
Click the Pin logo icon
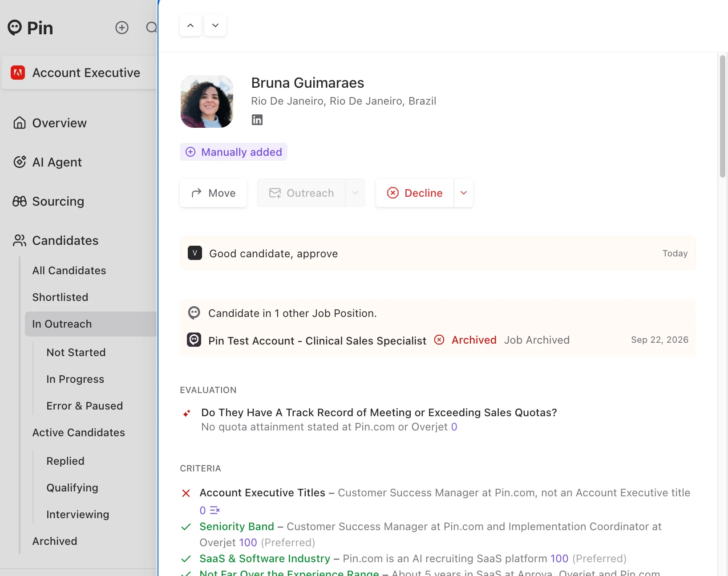15,28
